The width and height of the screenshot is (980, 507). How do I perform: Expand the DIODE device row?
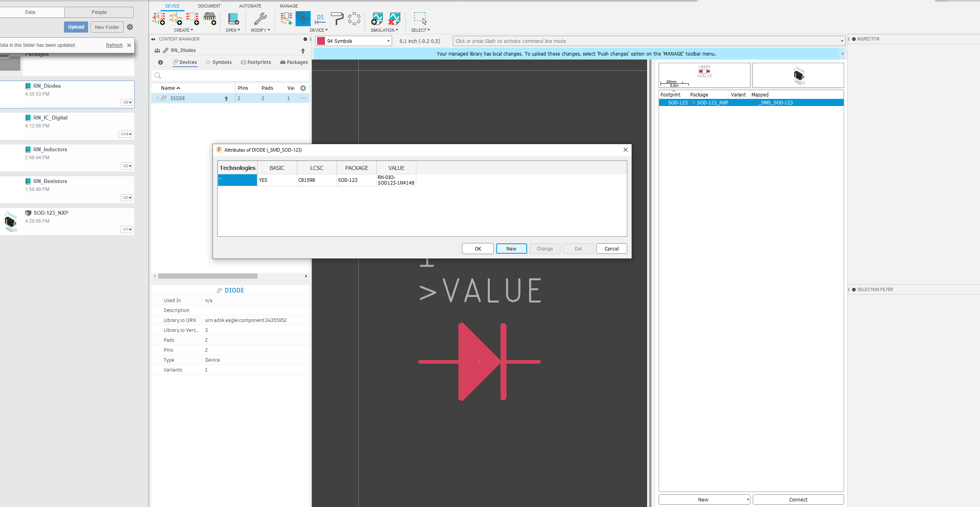(157, 98)
